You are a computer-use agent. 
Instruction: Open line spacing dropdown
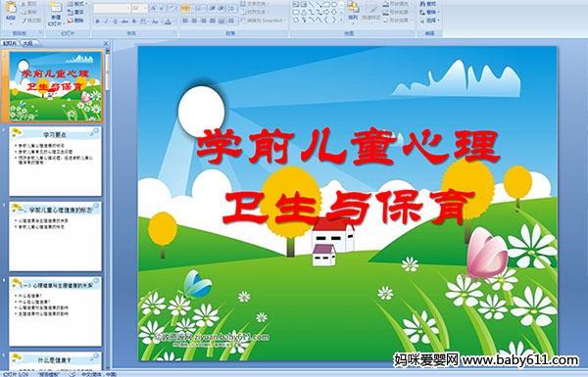click(231, 8)
